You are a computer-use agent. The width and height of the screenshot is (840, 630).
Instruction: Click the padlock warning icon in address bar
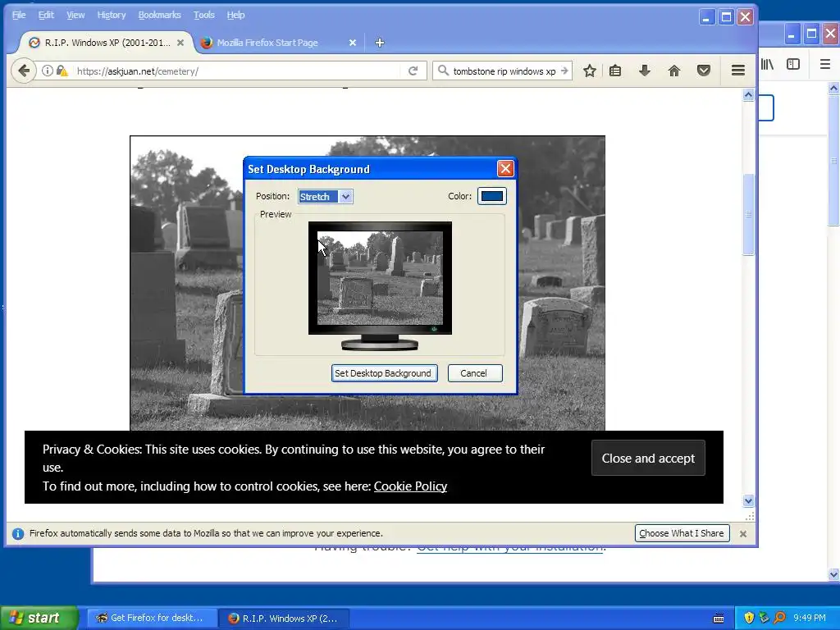[62, 71]
